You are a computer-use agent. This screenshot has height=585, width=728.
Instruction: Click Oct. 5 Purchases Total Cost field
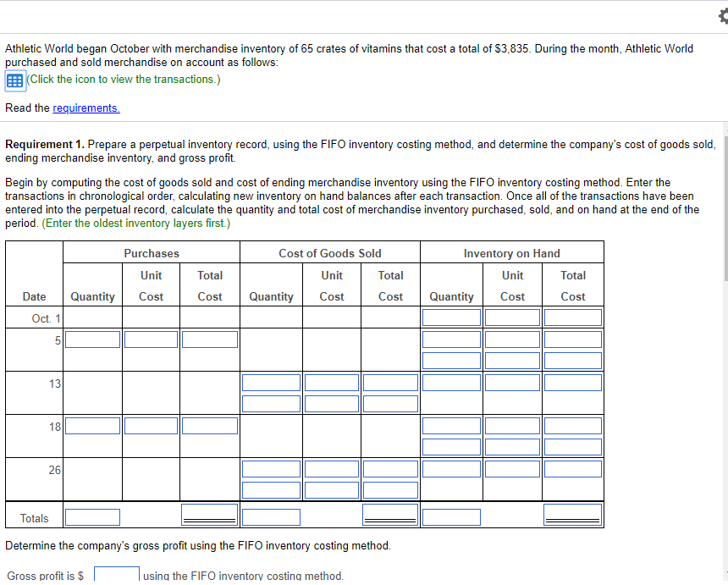[209, 339]
